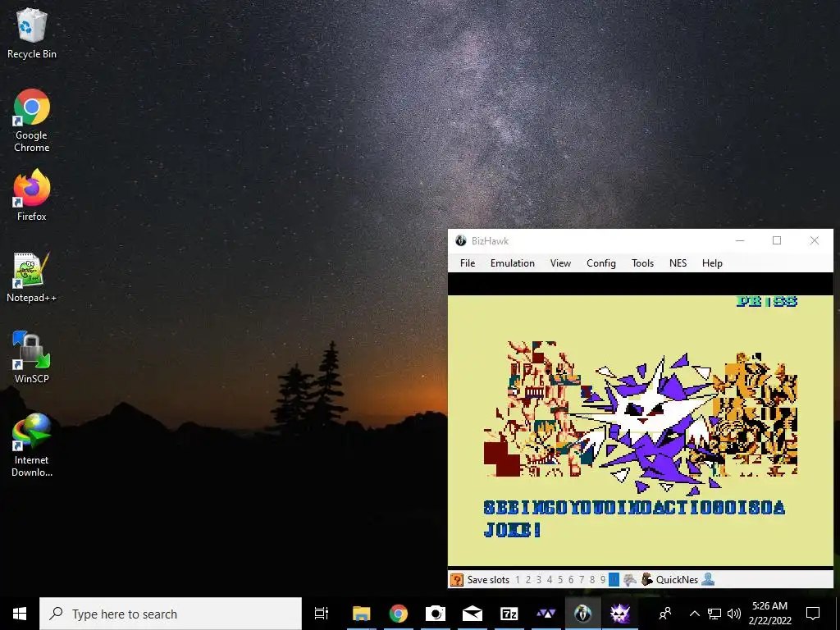
Task: Open the View menu in BizHawk
Action: (x=560, y=263)
